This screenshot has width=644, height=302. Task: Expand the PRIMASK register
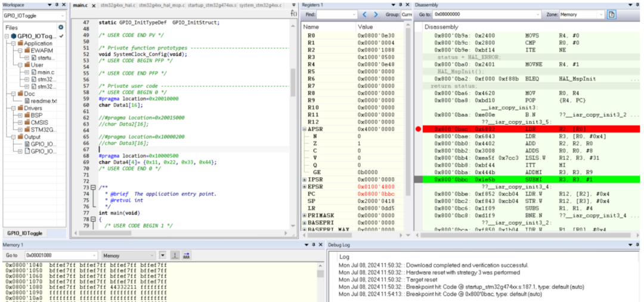[x=304, y=215]
